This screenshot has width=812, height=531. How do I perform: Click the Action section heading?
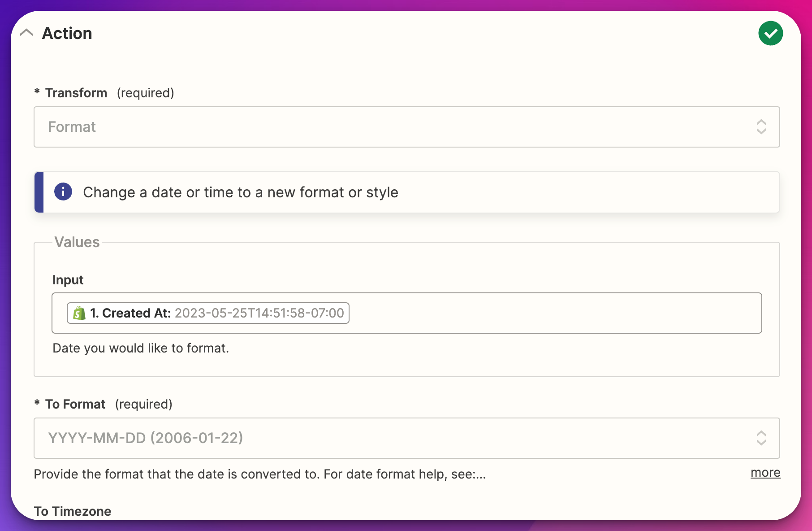pos(67,33)
